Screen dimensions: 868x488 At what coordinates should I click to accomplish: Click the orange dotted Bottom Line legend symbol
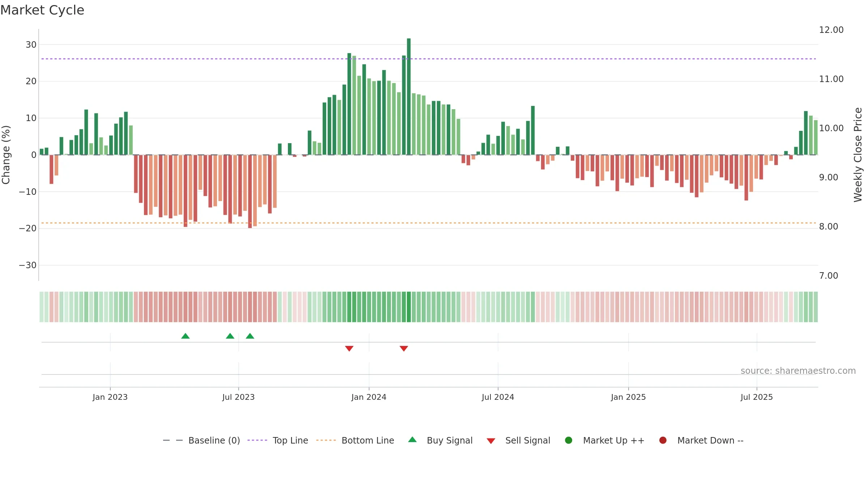pos(326,440)
